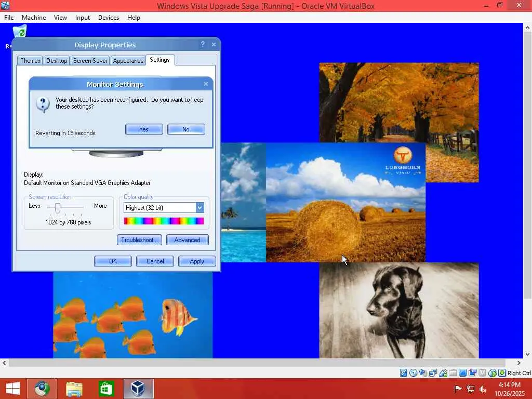
Task: Close the Display Properties window
Action: 214,44
